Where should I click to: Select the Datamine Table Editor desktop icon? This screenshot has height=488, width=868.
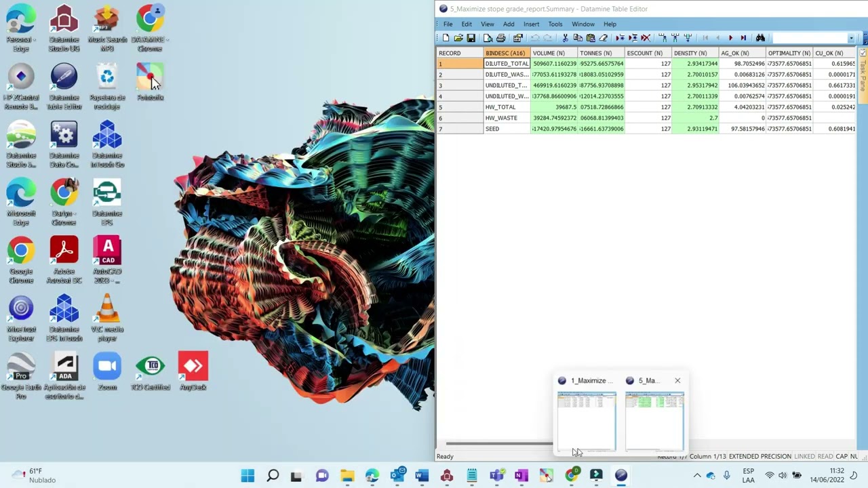point(64,86)
